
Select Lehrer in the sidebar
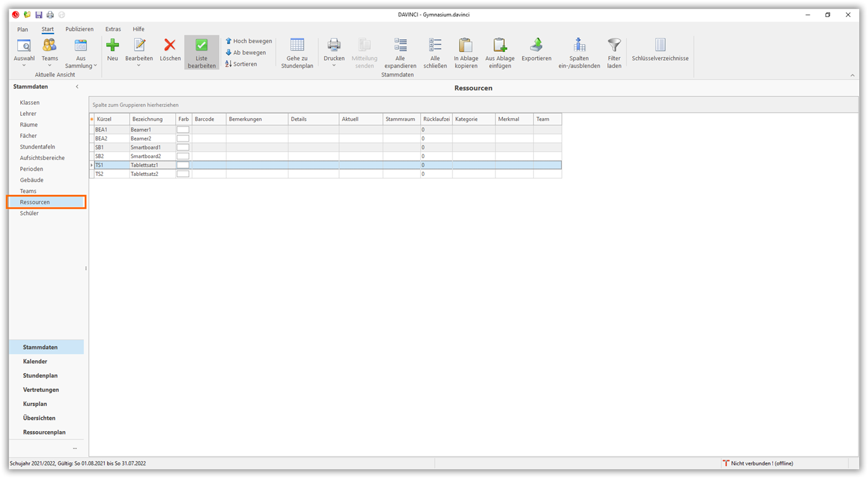29,113
